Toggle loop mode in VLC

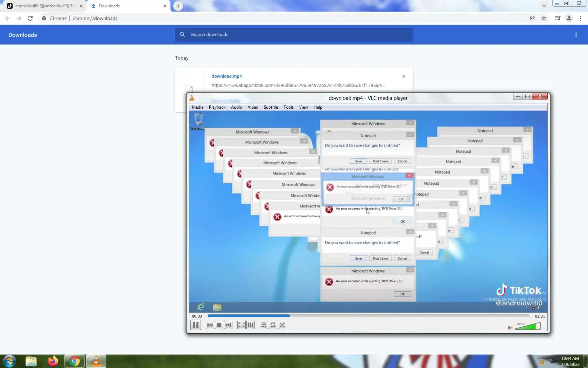pyautogui.click(x=273, y=325)
